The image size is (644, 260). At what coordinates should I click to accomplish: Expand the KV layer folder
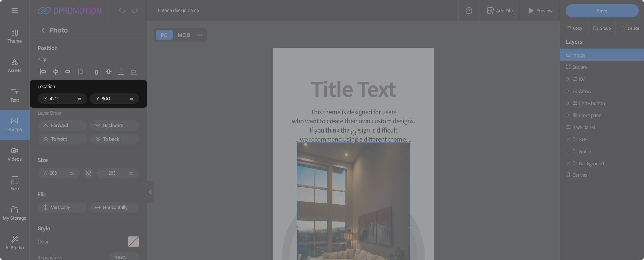tap(568, 79)
